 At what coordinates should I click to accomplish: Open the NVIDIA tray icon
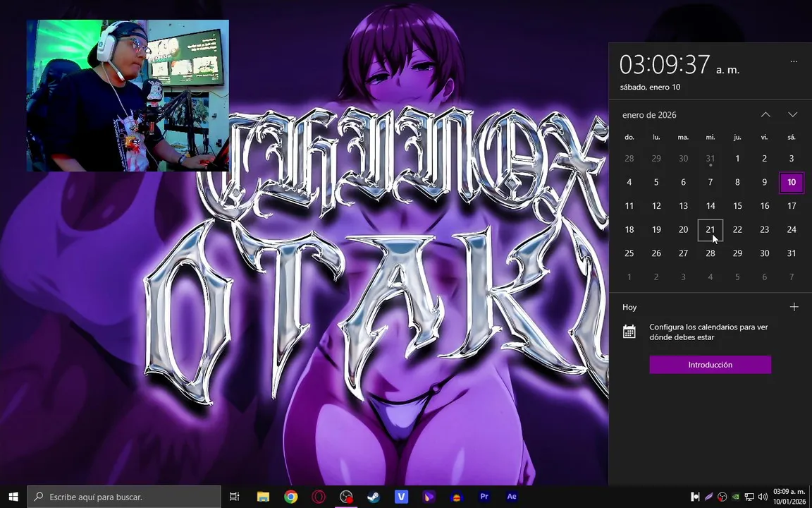736,497
